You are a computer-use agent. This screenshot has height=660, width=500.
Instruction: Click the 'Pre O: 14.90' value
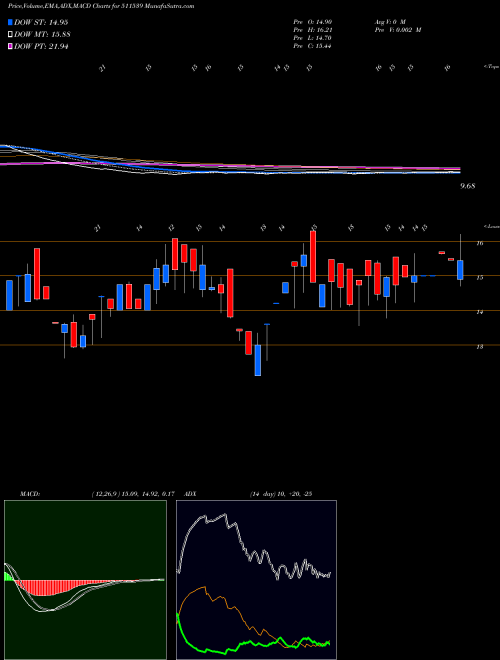pyautogui.click(x=312, y=21)
